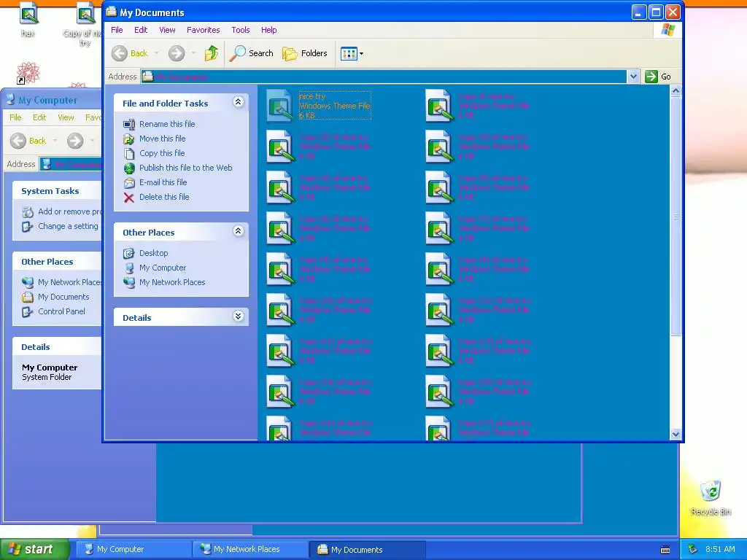This screenshot has height=560, width=747.
Task: Click the Go button beside address bar
Action: tap(659, 76)
